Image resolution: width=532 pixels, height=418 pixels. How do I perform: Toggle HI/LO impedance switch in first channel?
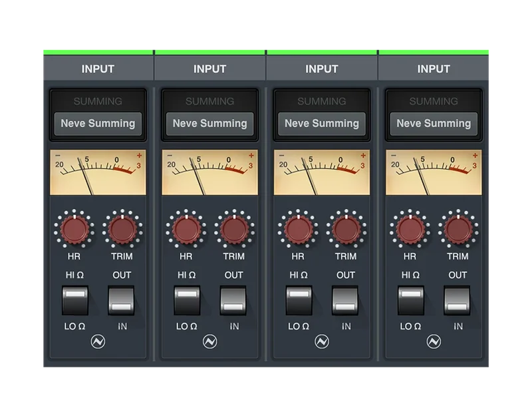point(75,300)
